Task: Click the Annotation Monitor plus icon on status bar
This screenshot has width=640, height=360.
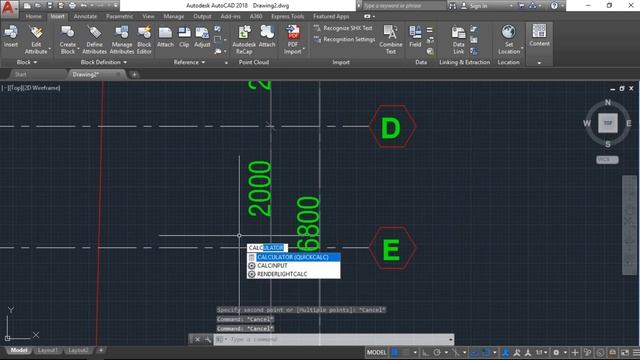Action: (x=575, y=352)
